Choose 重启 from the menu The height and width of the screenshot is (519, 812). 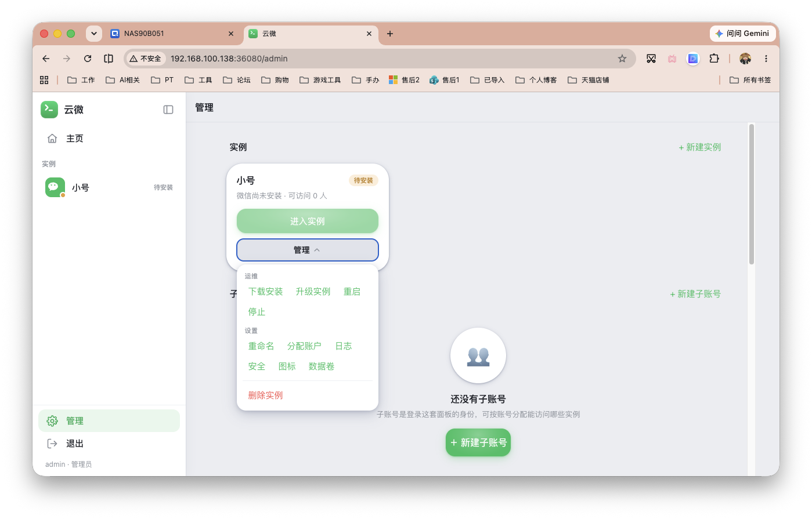click(x=352, y=292)
